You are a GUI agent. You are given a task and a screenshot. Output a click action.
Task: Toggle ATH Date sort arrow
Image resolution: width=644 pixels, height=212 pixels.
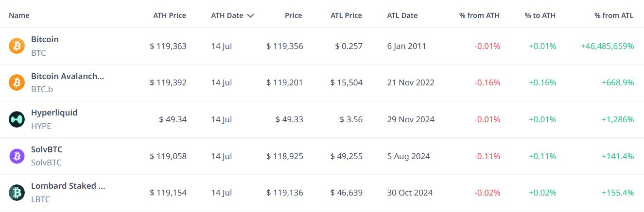250,16
